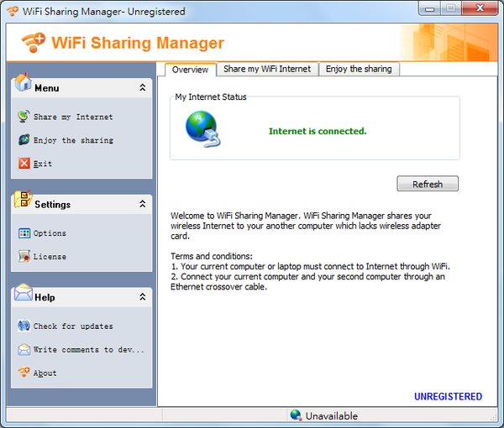
Task: Click the UNREGISTERED link text
Action: (x=448, y=397)
